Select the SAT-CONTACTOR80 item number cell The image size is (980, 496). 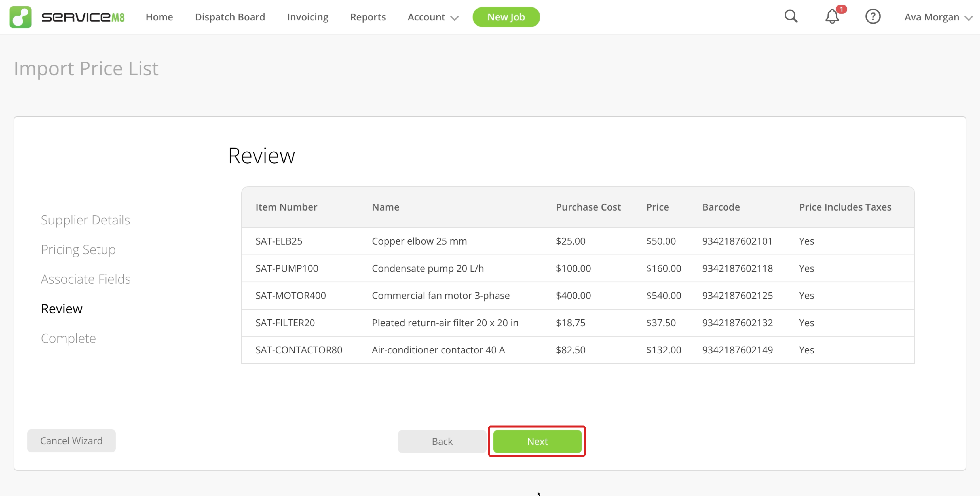click(299, 350)
